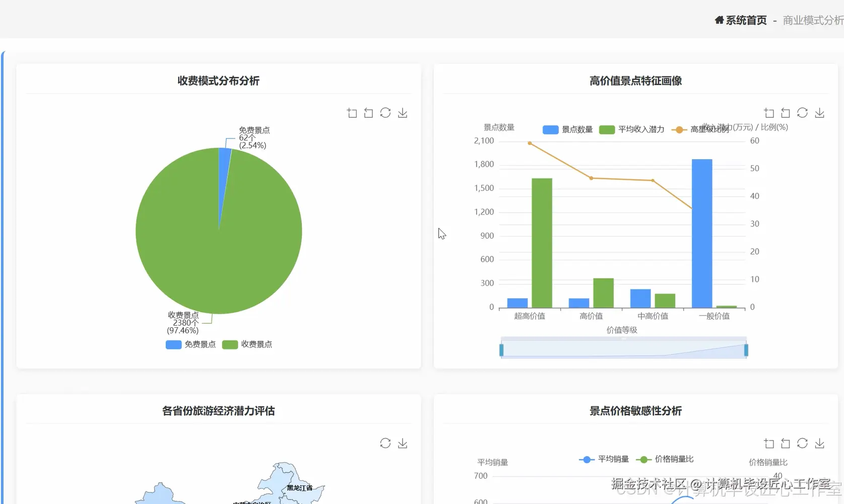844x504 pixels.
Task: Download the 高价值景点特征画像 chart as image
Action: pyautogui.click(x=820, y=112)
